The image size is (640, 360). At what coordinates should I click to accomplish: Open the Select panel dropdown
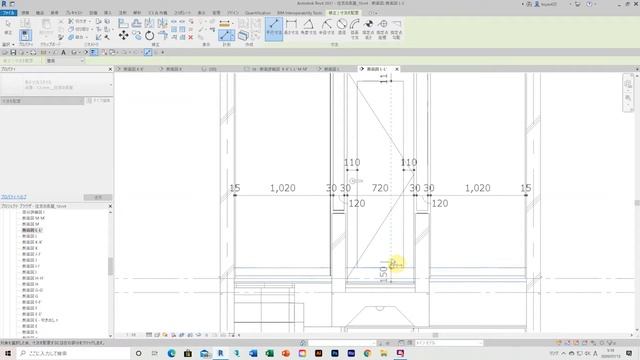click(8, 44)
